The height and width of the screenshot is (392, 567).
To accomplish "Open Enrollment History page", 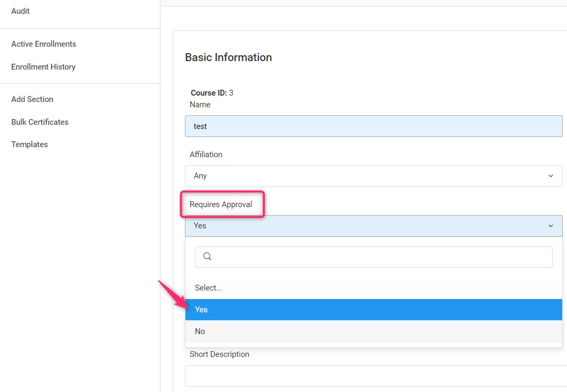I will 44,67.
